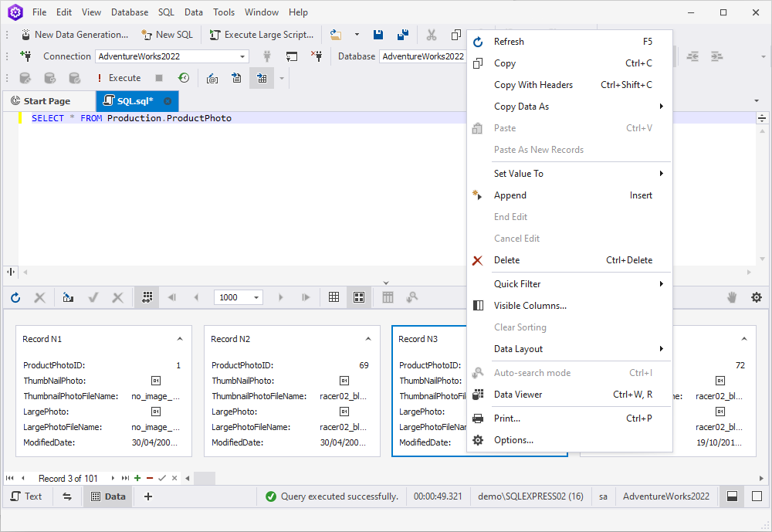The image size is (772, 532).
Task: Click the disconnect plug icon with red X
Action: (317, 56)
